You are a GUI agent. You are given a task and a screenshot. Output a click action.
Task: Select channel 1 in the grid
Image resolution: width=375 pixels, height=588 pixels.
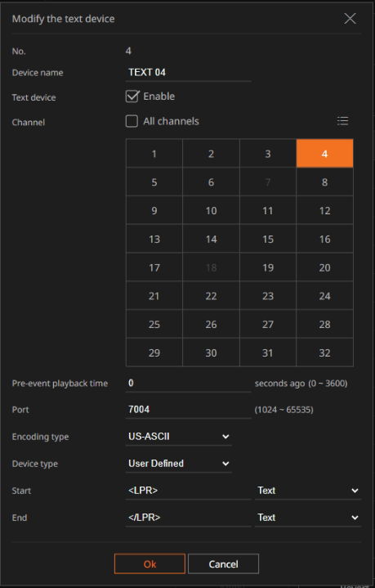click(x=154, y=154)
